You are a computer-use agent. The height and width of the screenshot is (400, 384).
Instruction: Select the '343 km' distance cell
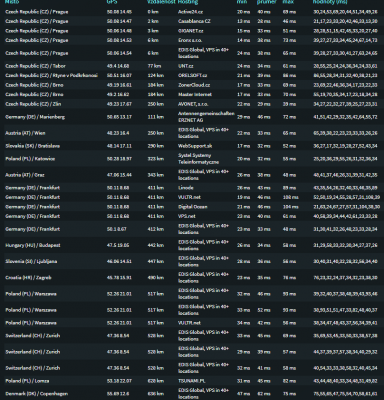tap(156, 175)
